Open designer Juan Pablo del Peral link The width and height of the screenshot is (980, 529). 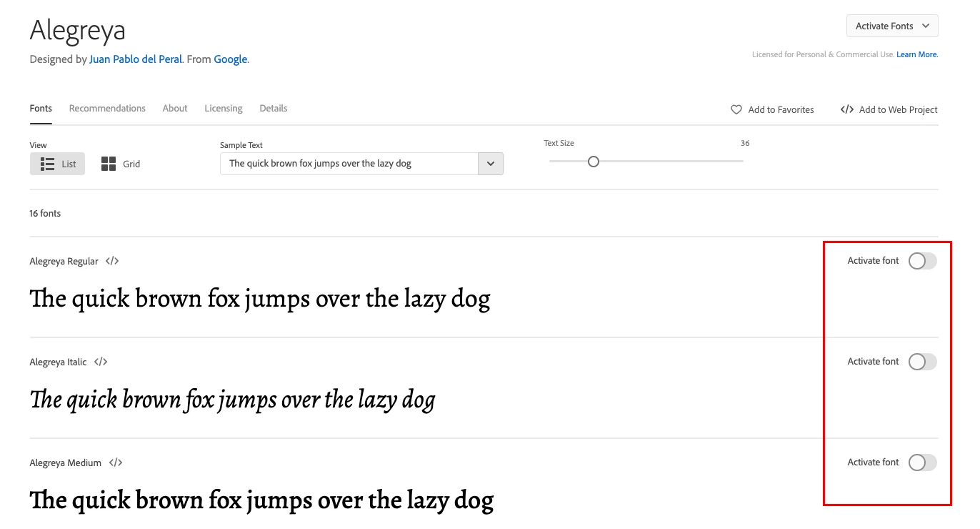pos(136,59)
